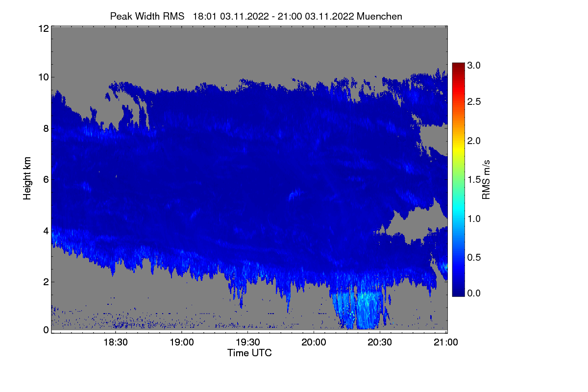588x392 pixels.
Task: Click the station name 'Muenchen'
Action: pos(380,16)
